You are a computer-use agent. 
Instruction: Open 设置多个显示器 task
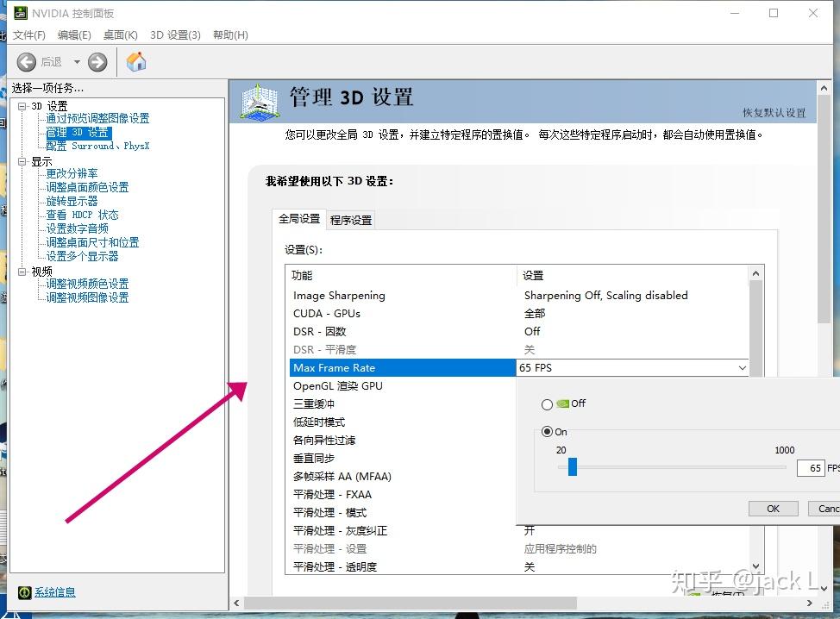click(x=82, y=257)
